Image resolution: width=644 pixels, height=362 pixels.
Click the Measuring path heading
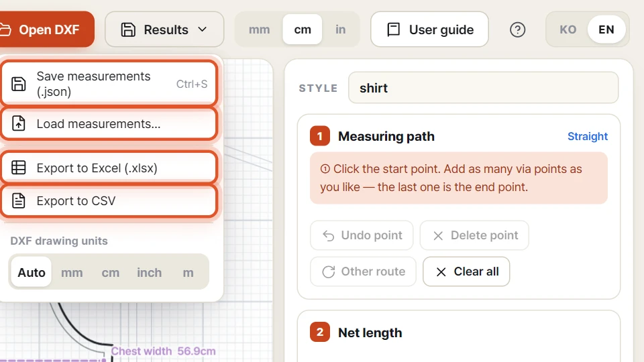(386, 136)
